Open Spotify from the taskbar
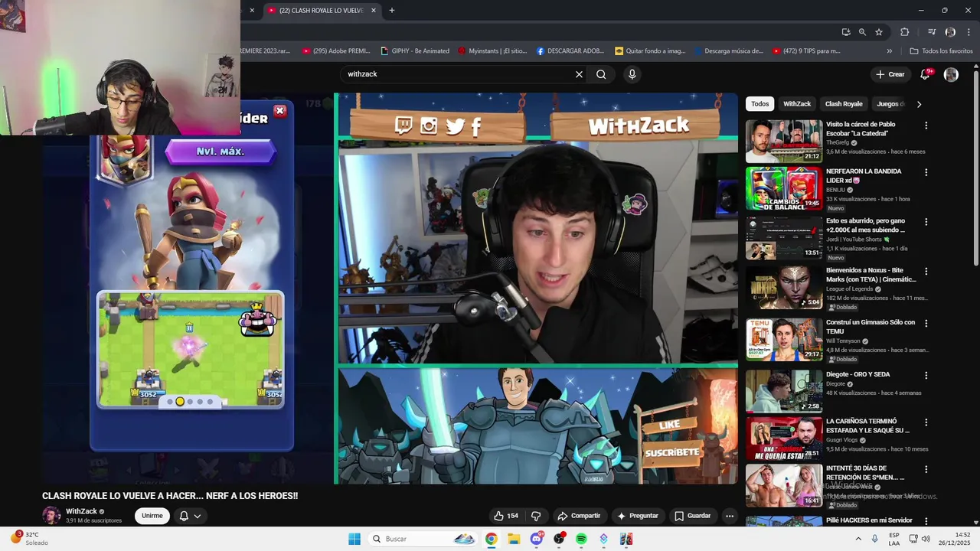The image size is (980, 551). coord(581,539)
